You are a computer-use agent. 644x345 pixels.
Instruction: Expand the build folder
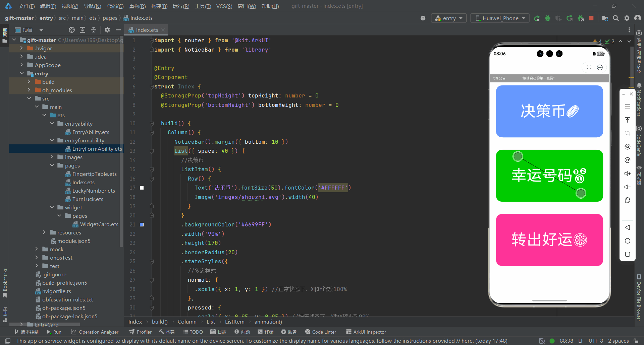(x=29, y=82)
